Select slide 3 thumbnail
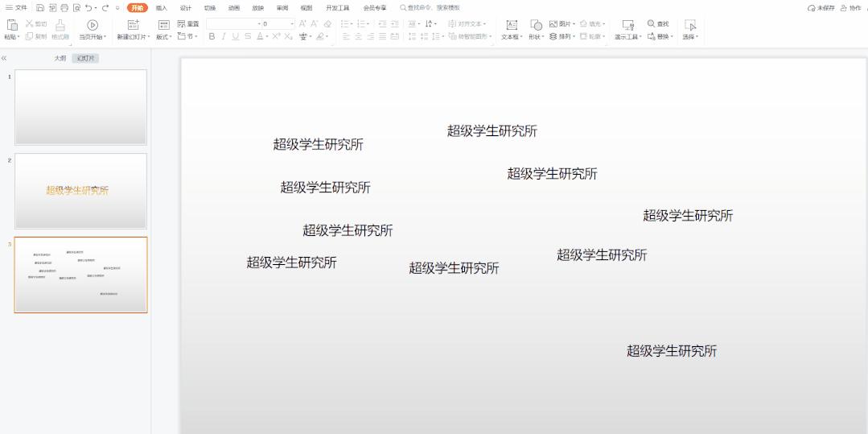The width and height of the screenshot is (868, 434). click(x=80, y=275)
